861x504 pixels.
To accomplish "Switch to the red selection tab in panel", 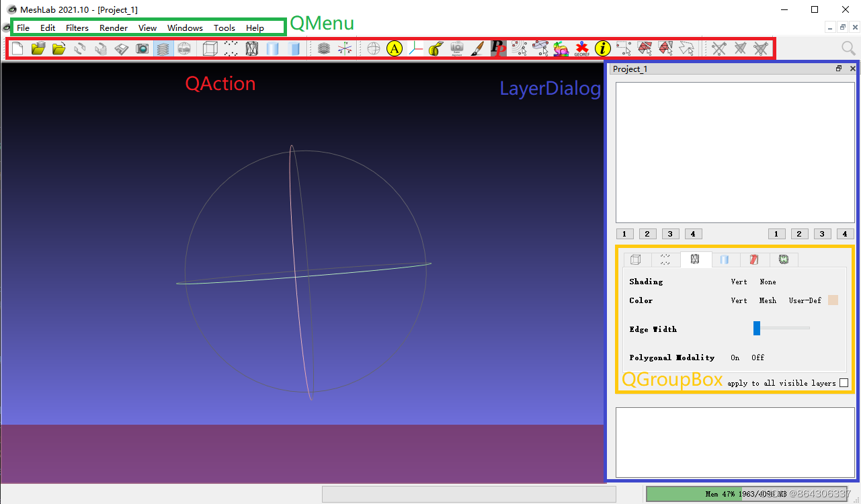I will [754, 259].
